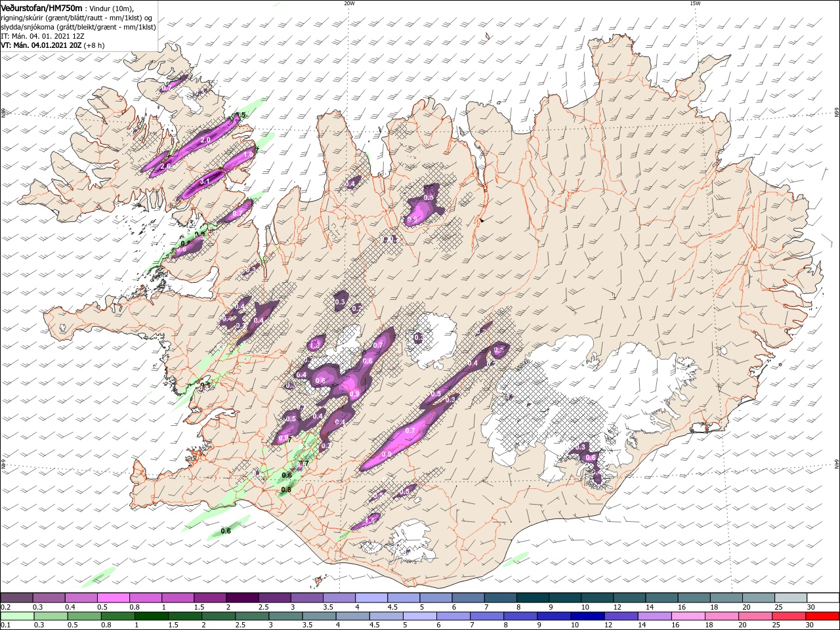The height and width of the screenshot is (630, 840).
Task: Select the dusky purple 0.2 swatch in upper legend
Action: pos(16,598)
